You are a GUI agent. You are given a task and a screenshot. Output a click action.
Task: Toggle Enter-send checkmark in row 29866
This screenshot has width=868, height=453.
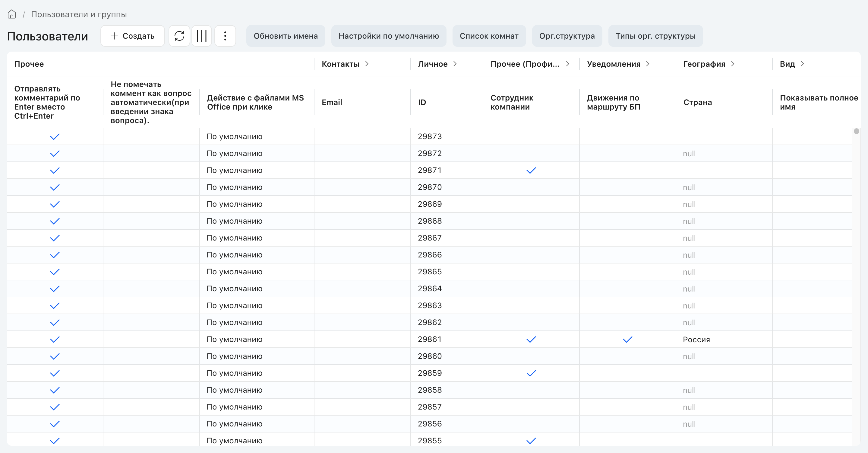(x=55, y=255)
